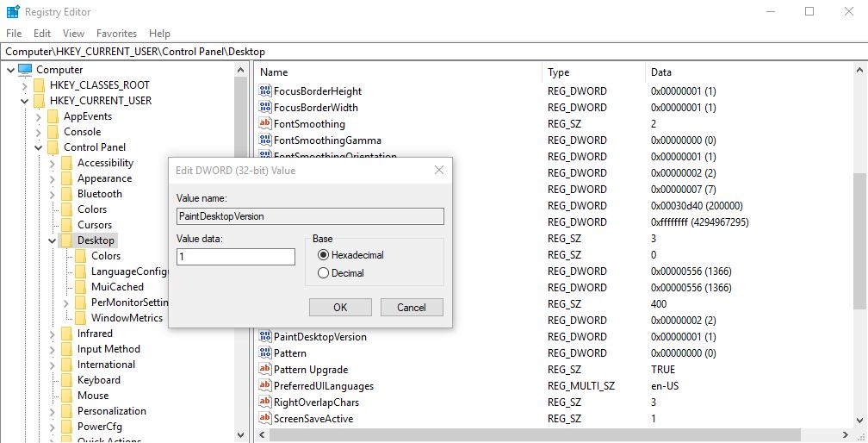Open the Help menu
This screenshot has width=868, height=443.
[159, 34]
